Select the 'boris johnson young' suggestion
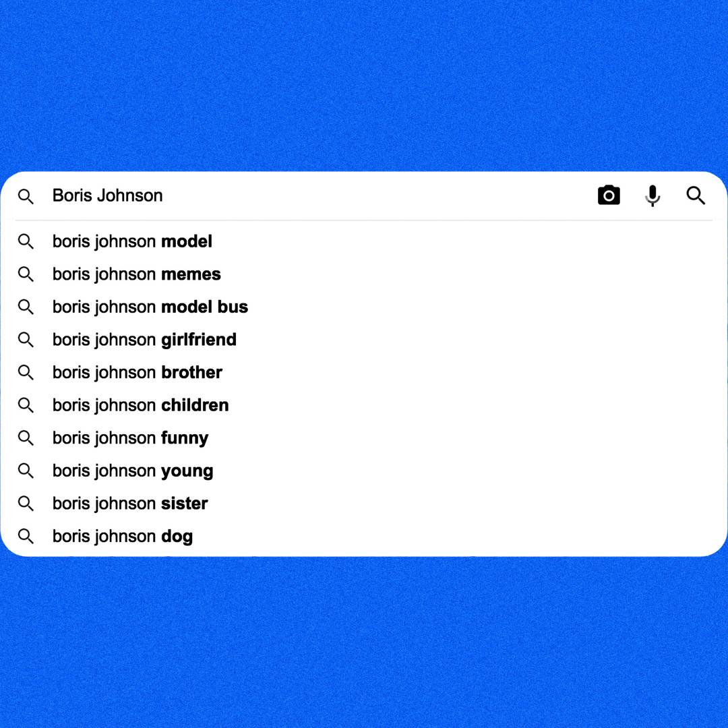This screenshot has height=728, width=728. click(132, 471)
